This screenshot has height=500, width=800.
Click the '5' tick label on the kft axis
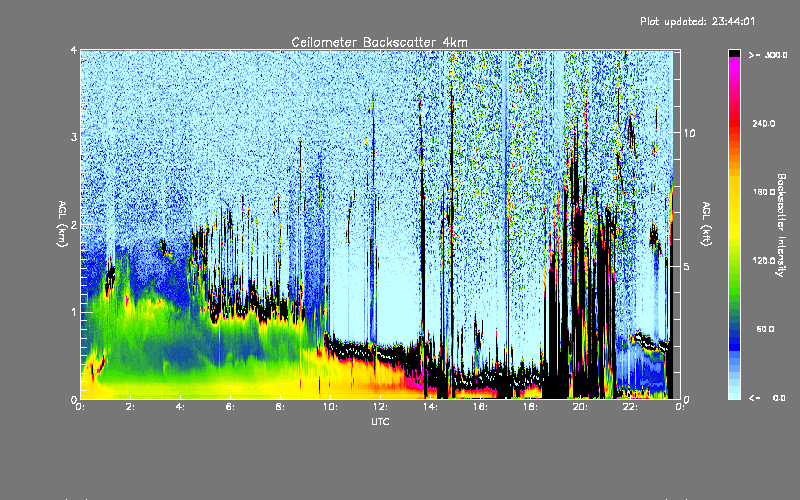(x=687, y=266)
